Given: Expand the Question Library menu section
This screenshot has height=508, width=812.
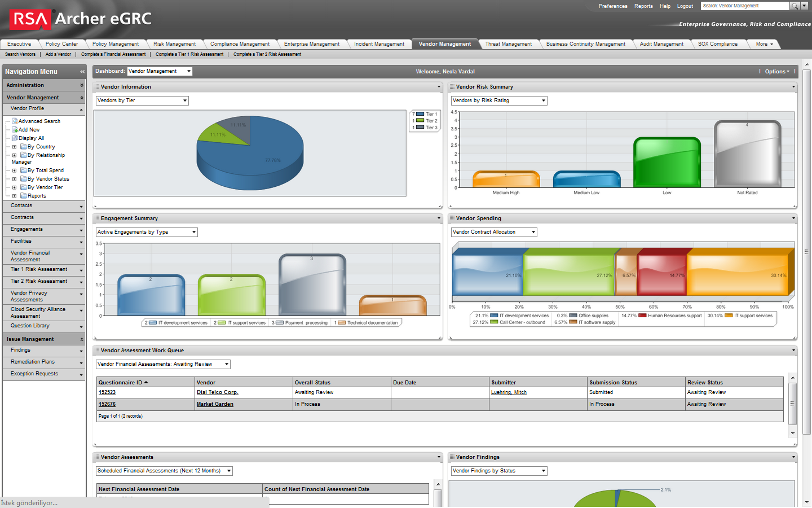Looking at the screenshot, I should (x=43, y=326).
